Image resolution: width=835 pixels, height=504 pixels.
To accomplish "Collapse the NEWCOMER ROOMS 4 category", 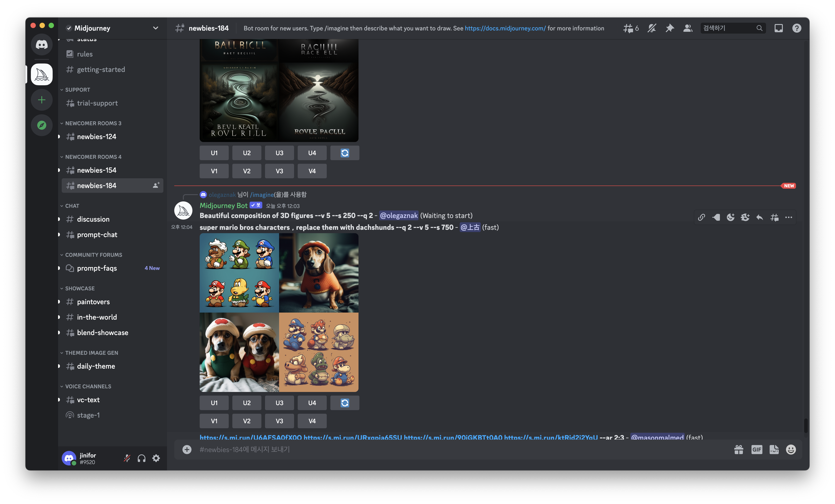I will 93,157.
